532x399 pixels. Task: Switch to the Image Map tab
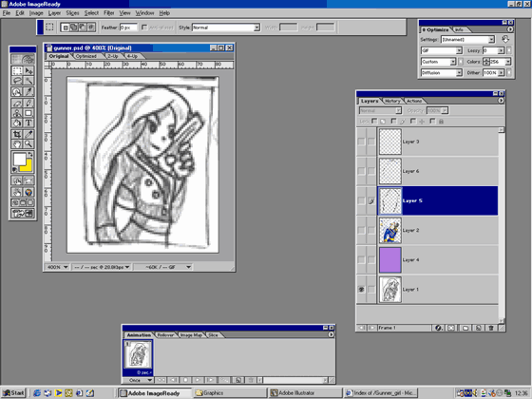click(x=191, y=334)
